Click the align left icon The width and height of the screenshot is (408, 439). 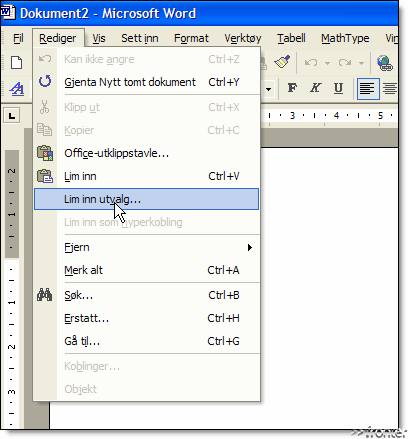(x=368, y=89)
